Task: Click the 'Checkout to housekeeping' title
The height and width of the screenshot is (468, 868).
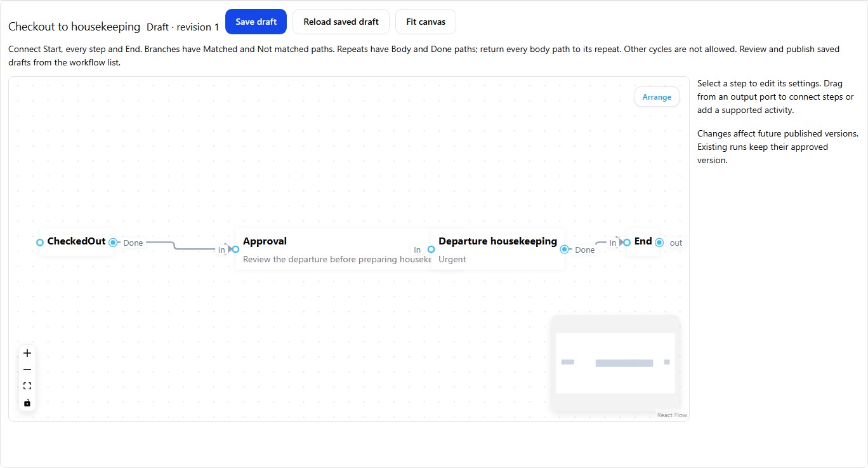Action: point(74,27)
